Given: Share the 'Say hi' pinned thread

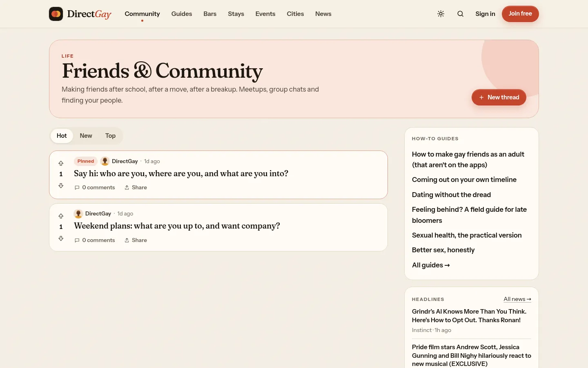Looking at the screenshot, I should coord(136,187).
